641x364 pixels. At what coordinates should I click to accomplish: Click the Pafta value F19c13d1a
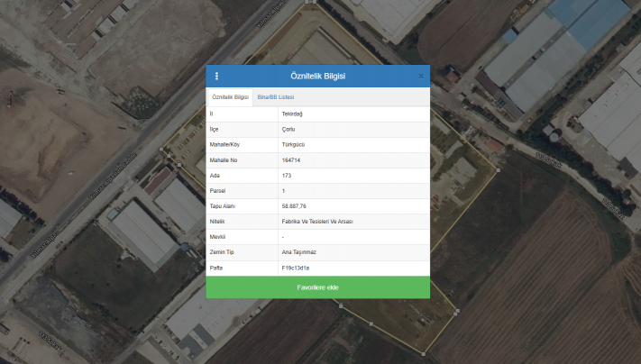pos(295,267)
